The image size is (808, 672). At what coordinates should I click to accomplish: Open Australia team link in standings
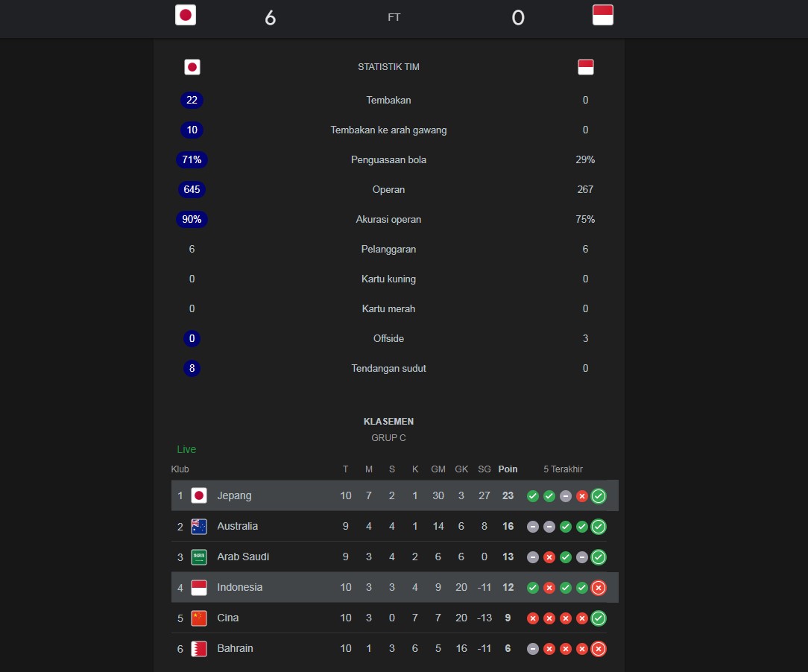(237, 526)
